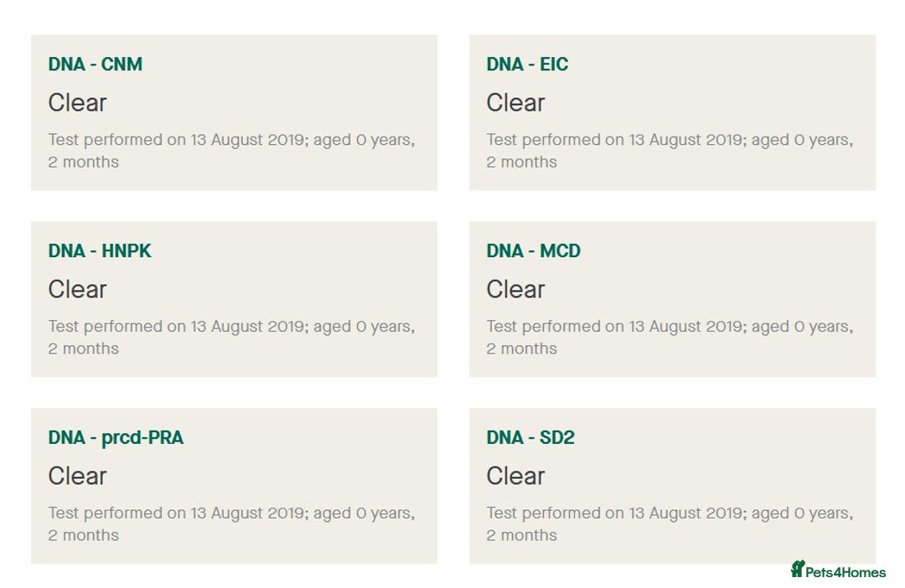905x588 pixels.
Task: Select the test date text in HNPK card
Action: point(231,338)
